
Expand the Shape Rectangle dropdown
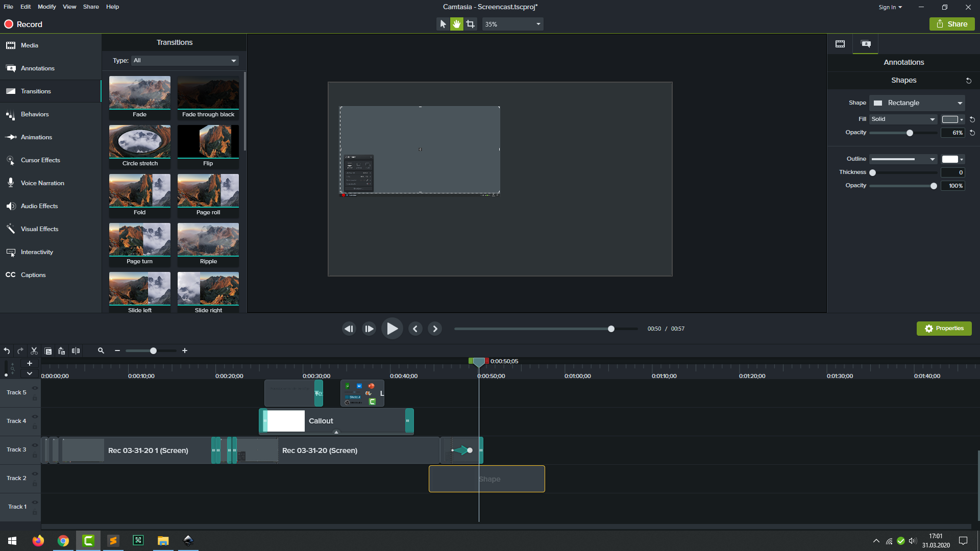[917, 103]
